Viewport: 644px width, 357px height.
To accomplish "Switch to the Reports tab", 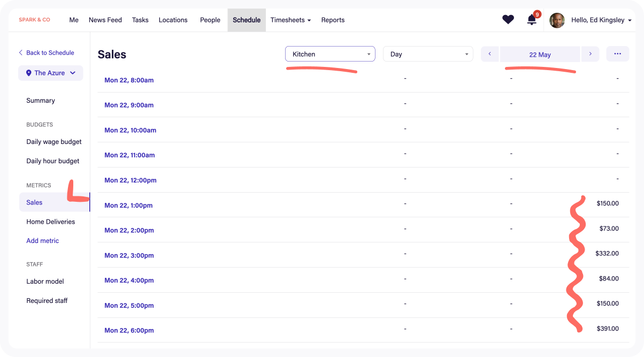I will pos(333,20).
